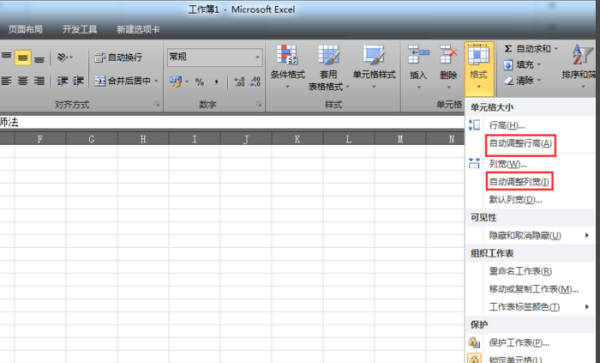600x363 pixels.
Task: Expand 自动求和 dropdown arrow
Action: pos(556,49)
